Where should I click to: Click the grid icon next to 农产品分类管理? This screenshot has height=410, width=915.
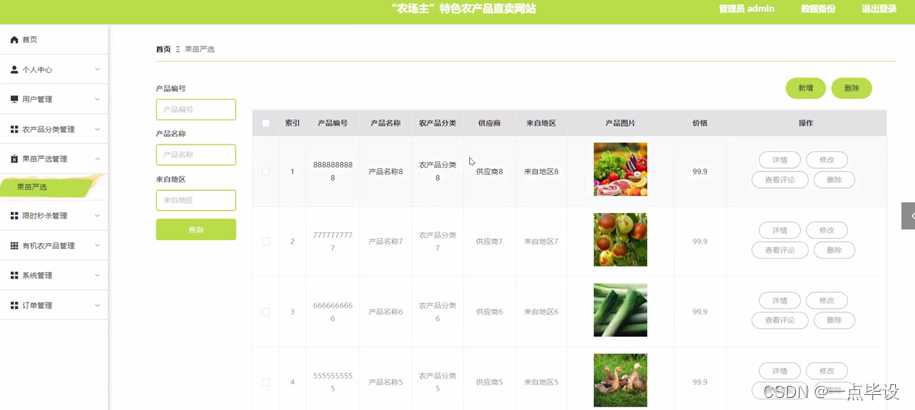point(15,129)
